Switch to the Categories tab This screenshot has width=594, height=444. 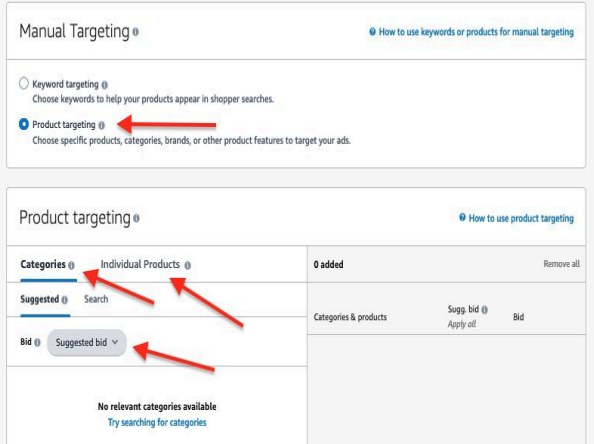point(43,264)
